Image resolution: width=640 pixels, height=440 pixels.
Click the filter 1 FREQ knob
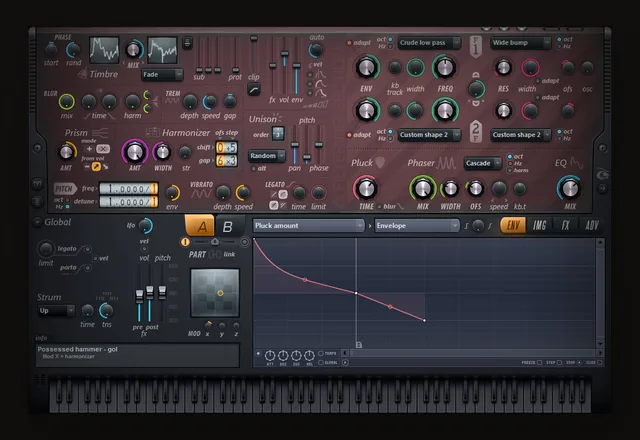[444, 67]
